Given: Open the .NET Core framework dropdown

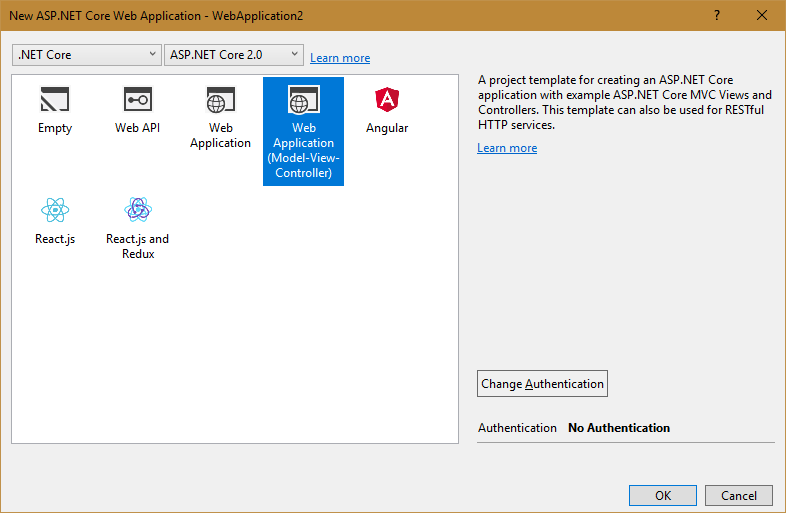Looking at the screenshot, I should (87, 55).
